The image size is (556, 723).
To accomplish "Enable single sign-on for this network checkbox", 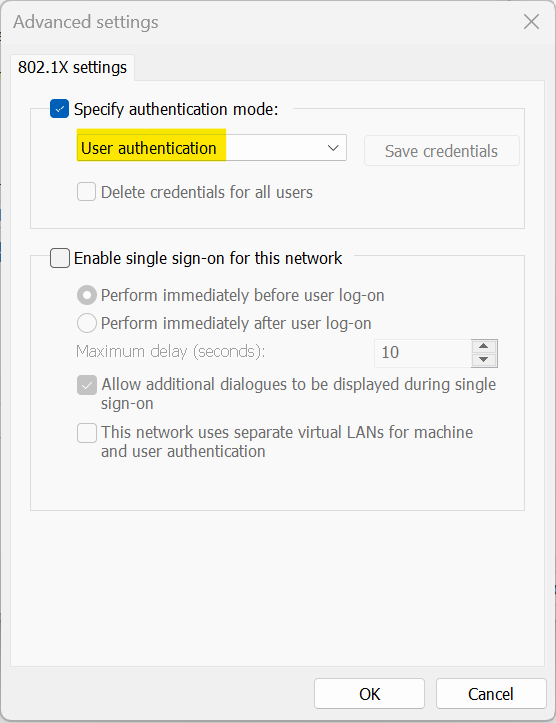I will pyautogui.click(x=60, y=258).
